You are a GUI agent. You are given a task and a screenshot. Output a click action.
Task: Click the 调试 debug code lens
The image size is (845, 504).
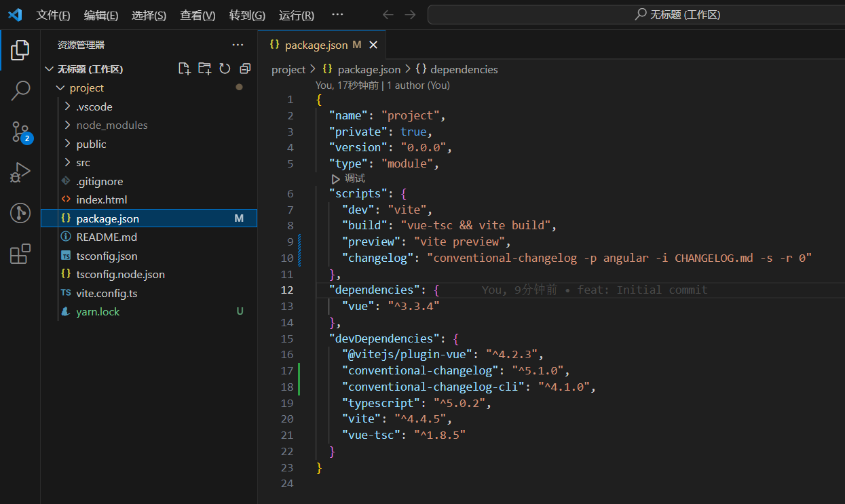[x=354, y=178]
